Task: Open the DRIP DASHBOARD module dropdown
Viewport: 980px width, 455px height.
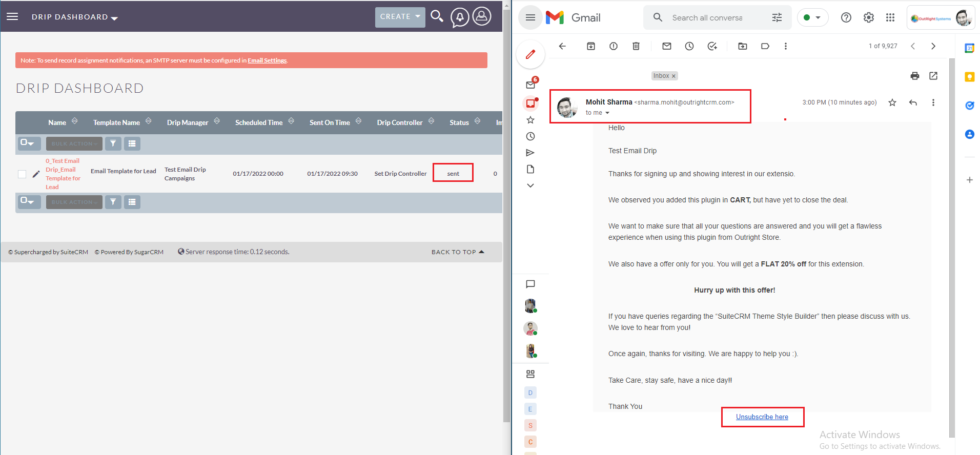Action: point(75,17)
